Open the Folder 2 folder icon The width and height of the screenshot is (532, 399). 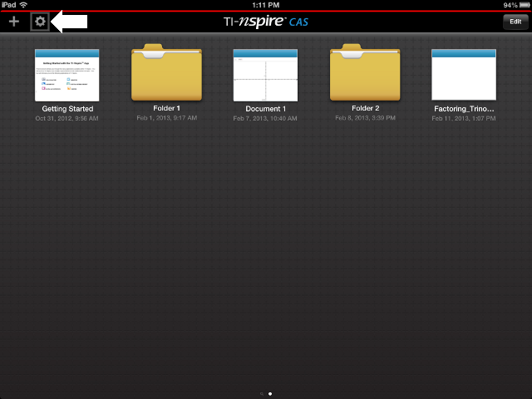[x=365, y=74]
